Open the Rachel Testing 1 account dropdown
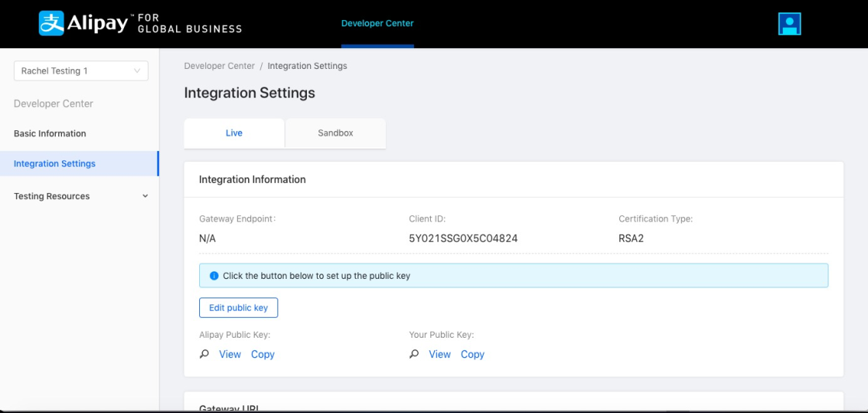This screenshot has height=413, width=868. pos(81,71)
